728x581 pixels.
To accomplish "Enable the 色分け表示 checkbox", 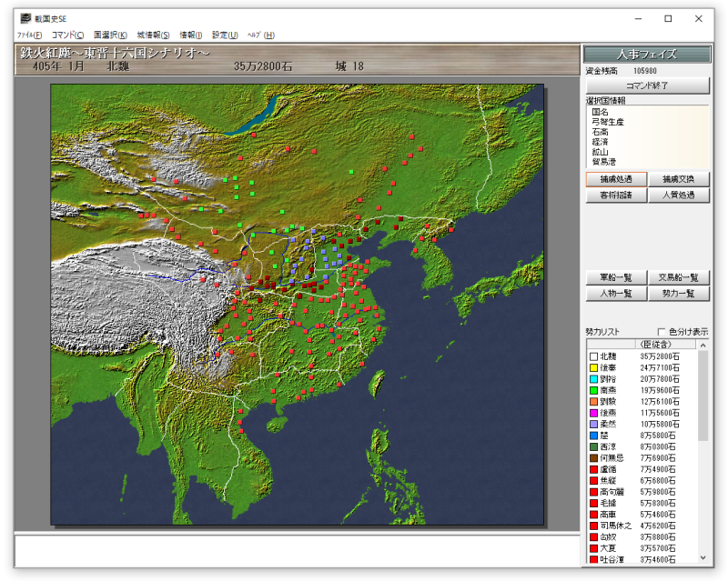I will [662, 332].
